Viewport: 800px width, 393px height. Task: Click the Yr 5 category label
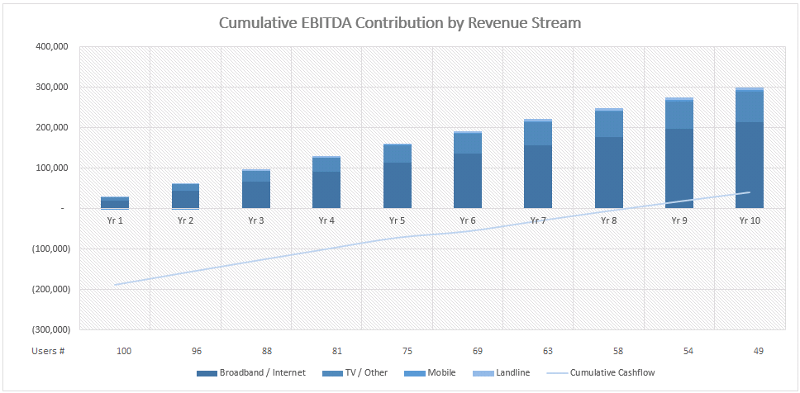pyautogui.click(x=396, y=220)
